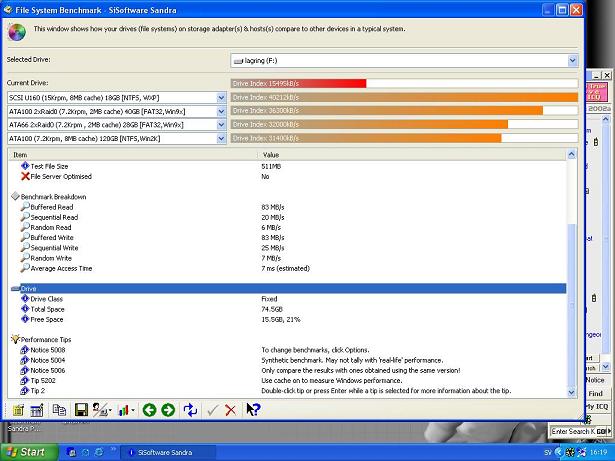Image resolution: width=615 pixels, height=461 pixels.
Task: Go forward with the green right arrow
Action: click(x=168, y=410)
